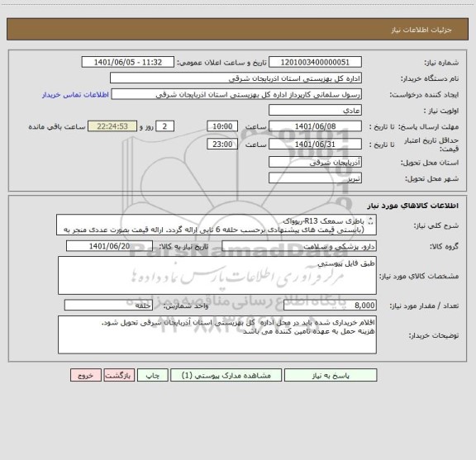This screenshot has height=460, width=476.
Task: Click the buyer notes text area
Action: tap(217, 334)
